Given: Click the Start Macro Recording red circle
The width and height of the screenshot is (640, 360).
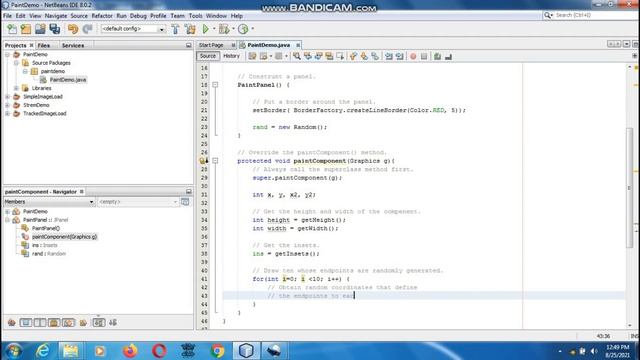Looking at the screenshot, I should tap(413, 56).
